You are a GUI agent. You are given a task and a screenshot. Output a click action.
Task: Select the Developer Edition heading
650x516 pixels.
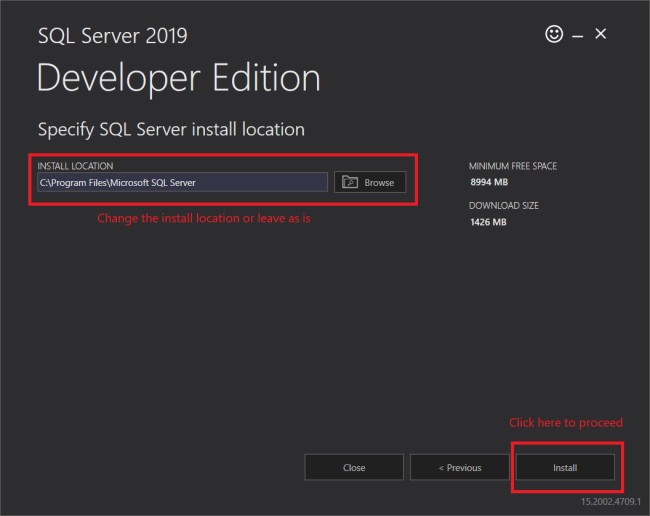(x=179, y=79)
